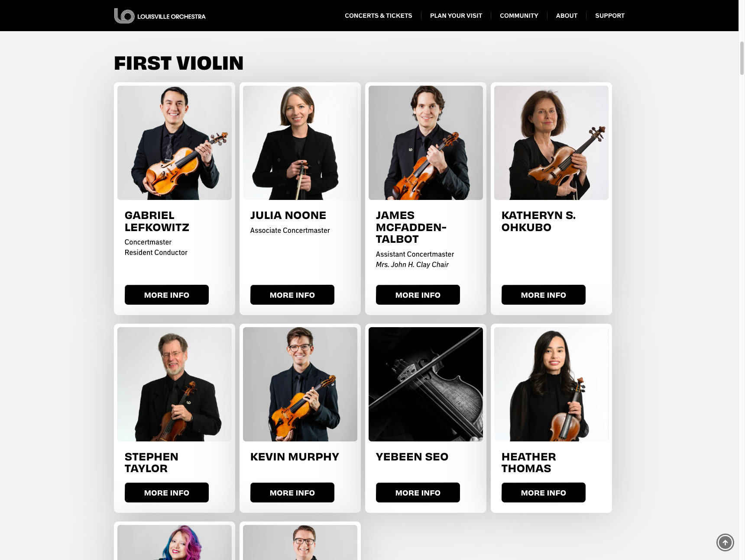Screen dimensions: 745x560
Task: Select the About menu item
Action: (567, 16)
